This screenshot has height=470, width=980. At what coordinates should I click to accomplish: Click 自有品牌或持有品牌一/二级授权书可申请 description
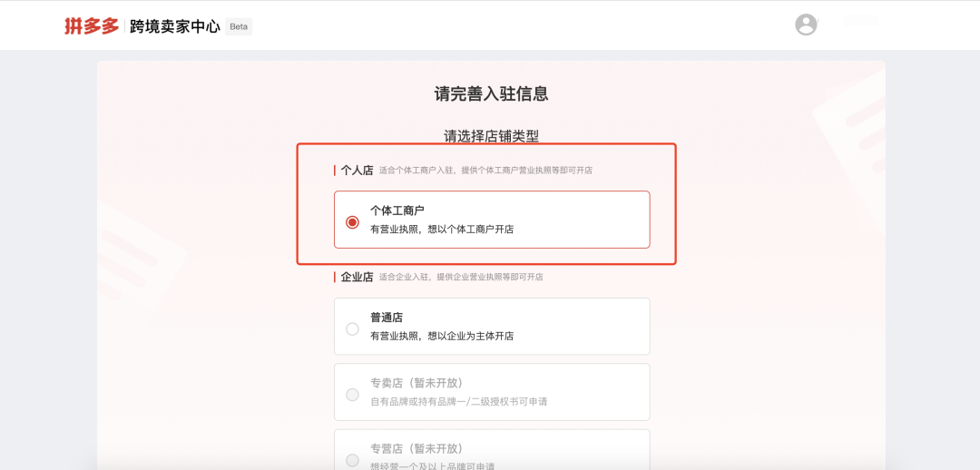coord(459,401)
